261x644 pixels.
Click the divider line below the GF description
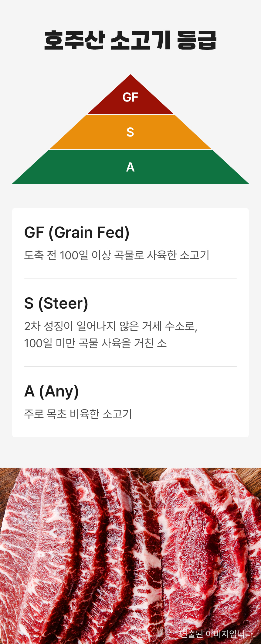130,279
